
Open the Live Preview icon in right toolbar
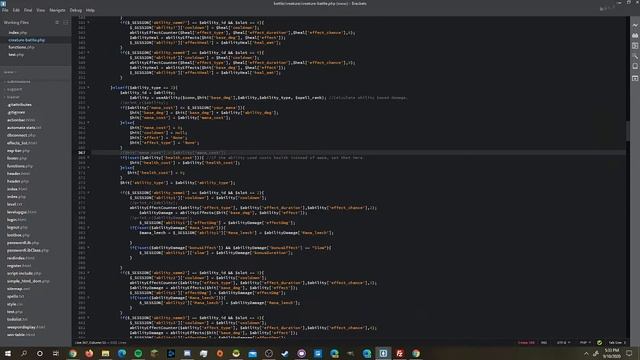tap(635, 25)
